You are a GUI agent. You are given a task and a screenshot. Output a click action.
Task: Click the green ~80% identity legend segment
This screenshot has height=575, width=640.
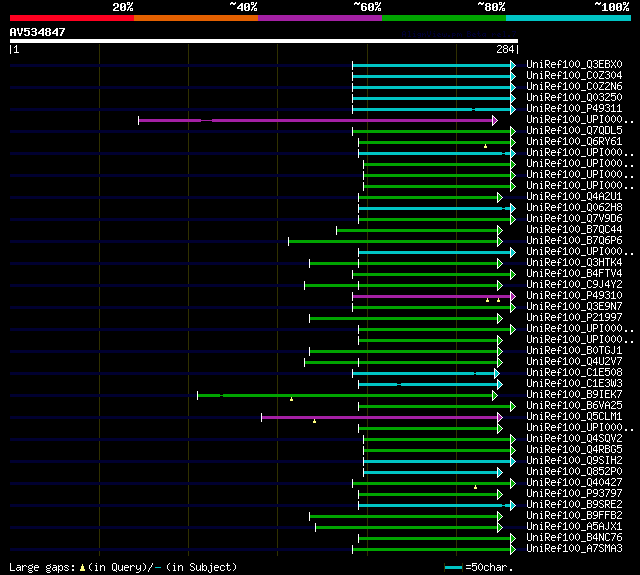[444, 18]
